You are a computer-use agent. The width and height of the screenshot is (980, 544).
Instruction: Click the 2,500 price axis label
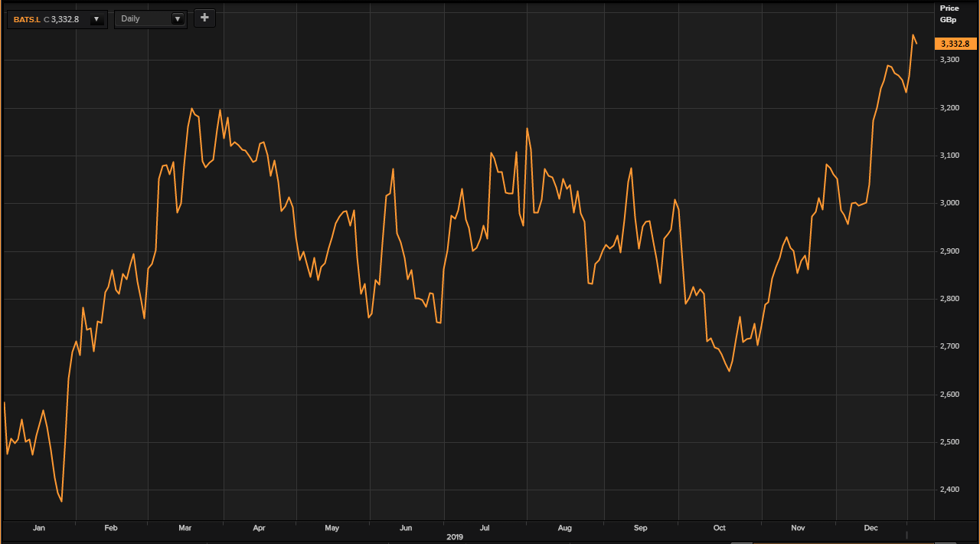click(x=949, y=442)
